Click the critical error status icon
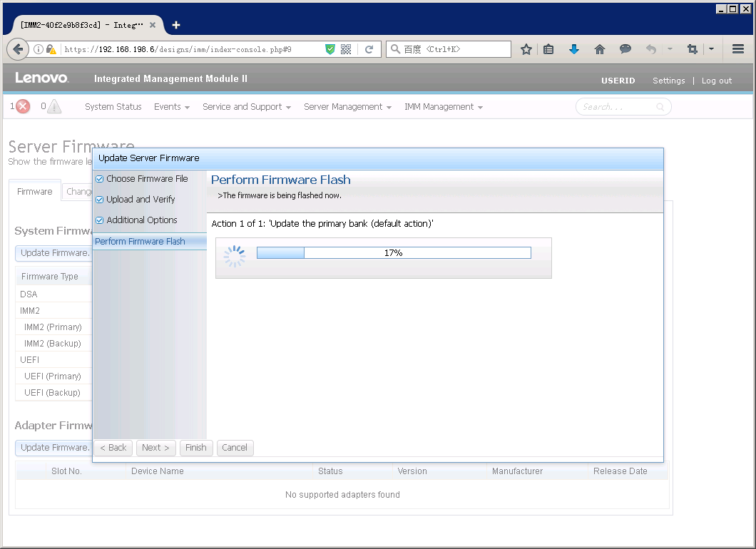Image resolution: width=756 pixels, height=549 pixels. pyautogui.click(x=23, y=107)
